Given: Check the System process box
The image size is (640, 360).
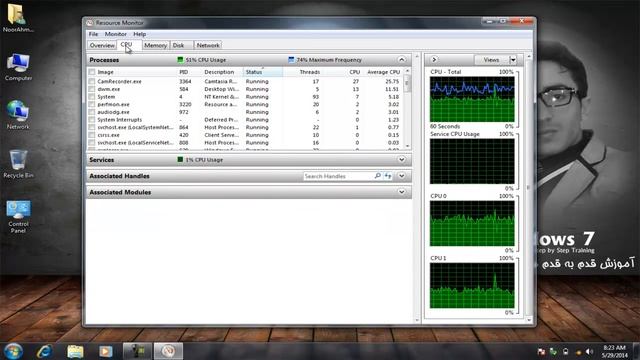Looking at the screenshot, I should (x=92, y=97).
